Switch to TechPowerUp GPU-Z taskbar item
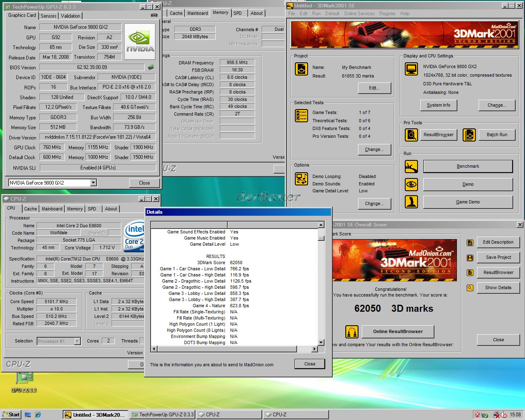This screenshot has height=420, width=525. point(162,415)
